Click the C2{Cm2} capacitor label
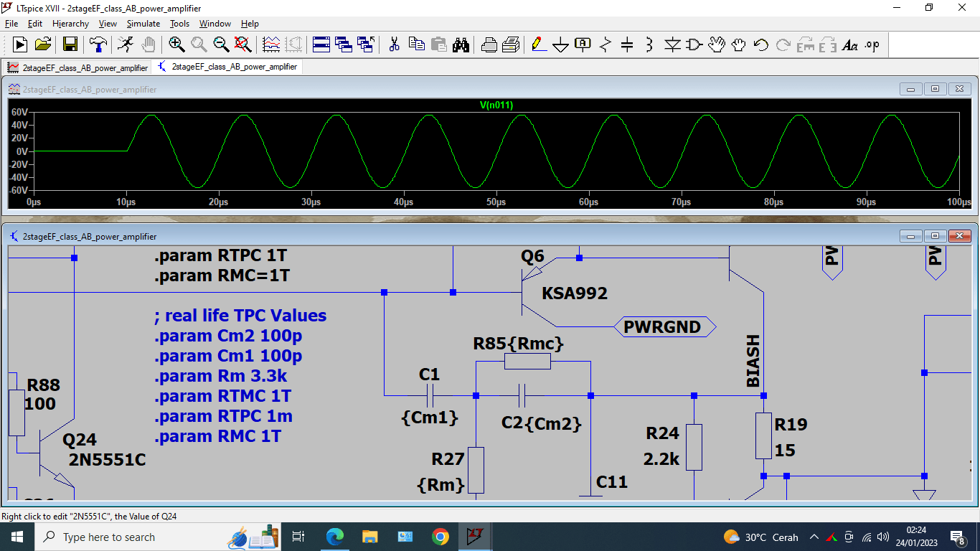980x551 pixels. pyautogui.click(x=542, y=423)
